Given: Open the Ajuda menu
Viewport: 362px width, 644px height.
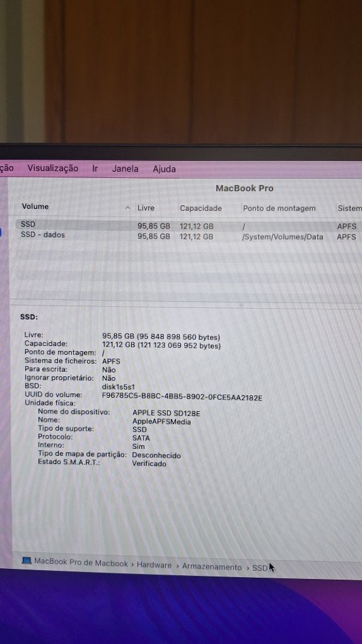Looking at the screenshot, I should click(x=164, y=169).
